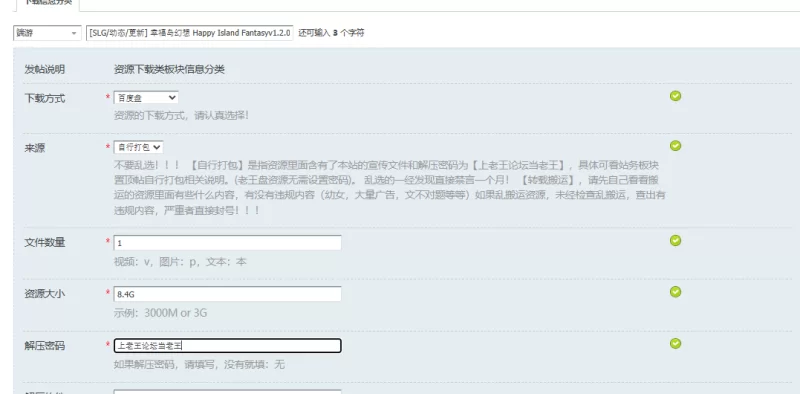Click the 解压密码 input field
Image resolution: width=800 pixels, height=394 pixels.
tap(228, 346)
